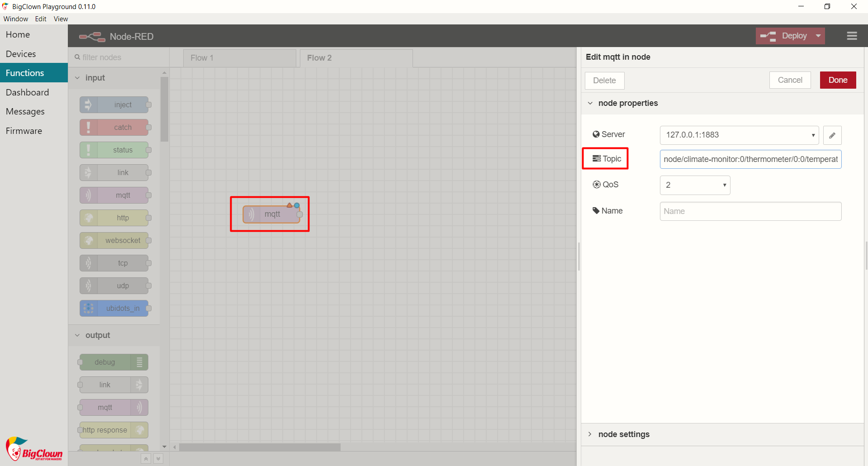
Task: Click the palette scroll up arrow
Action: tap(164, 72)
